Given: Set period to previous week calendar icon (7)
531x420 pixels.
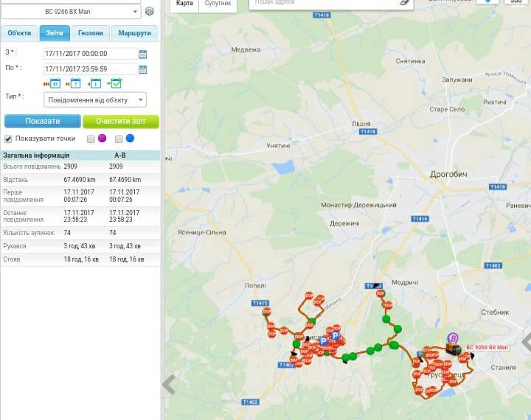Looking at the screenshot, I should 73,83.
